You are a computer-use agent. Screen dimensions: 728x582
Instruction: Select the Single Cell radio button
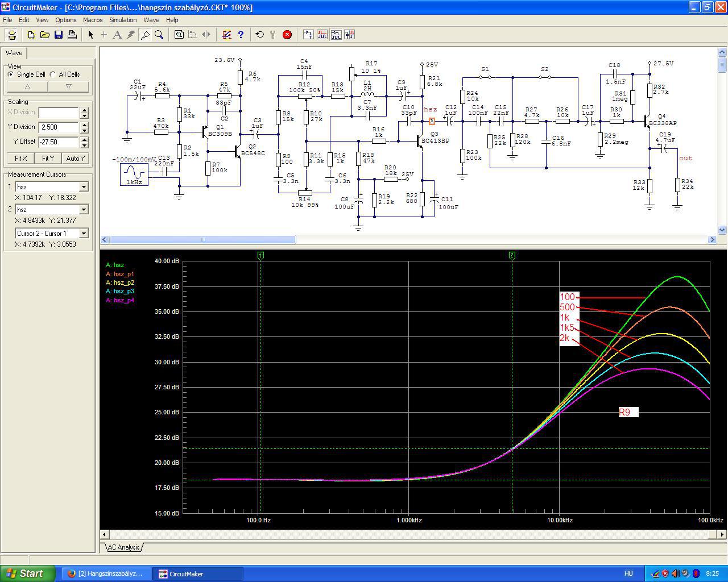[11, 74]
